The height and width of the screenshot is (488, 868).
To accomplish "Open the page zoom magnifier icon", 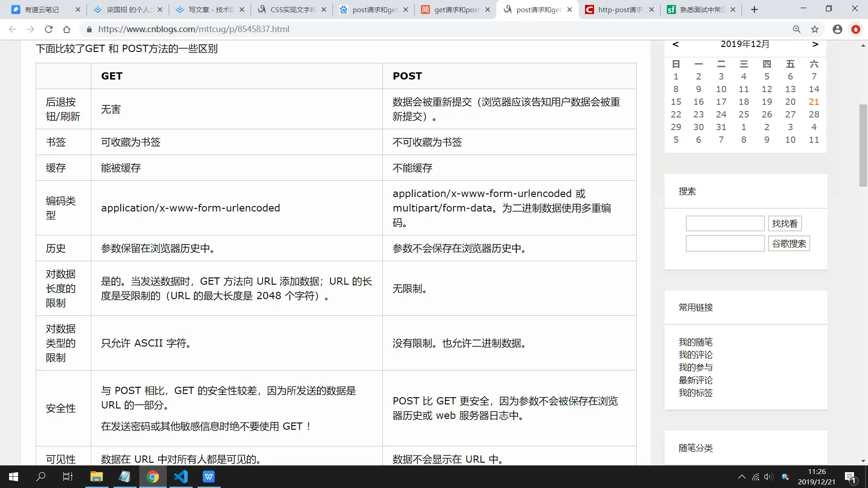I will click(797, 29).
